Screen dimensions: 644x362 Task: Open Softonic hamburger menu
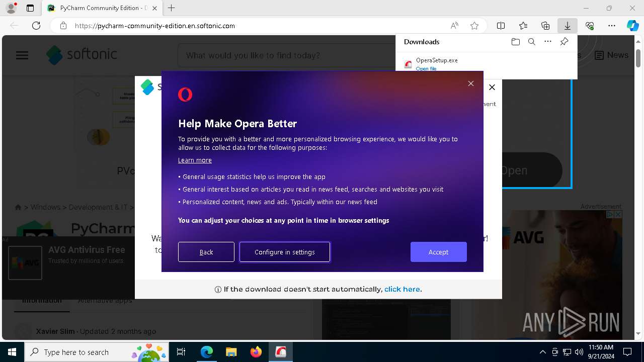(22, 55)
